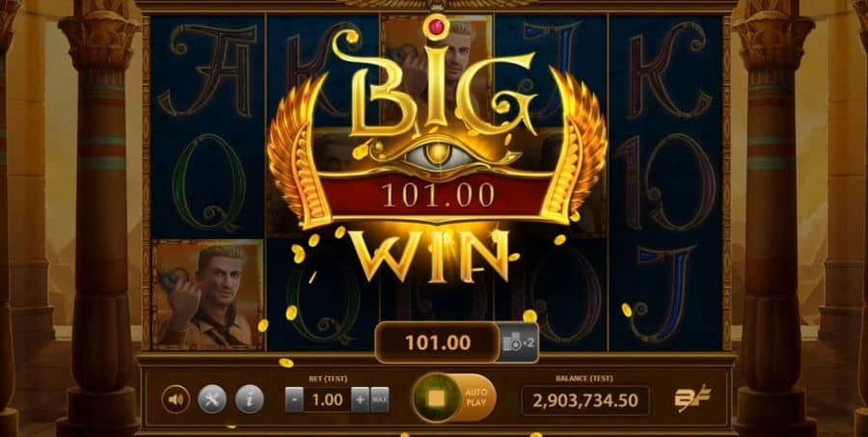Click the explorer man symbol on bottom-left reel
The width and height of the screenshot is (868, 437).
pos(207,294)
